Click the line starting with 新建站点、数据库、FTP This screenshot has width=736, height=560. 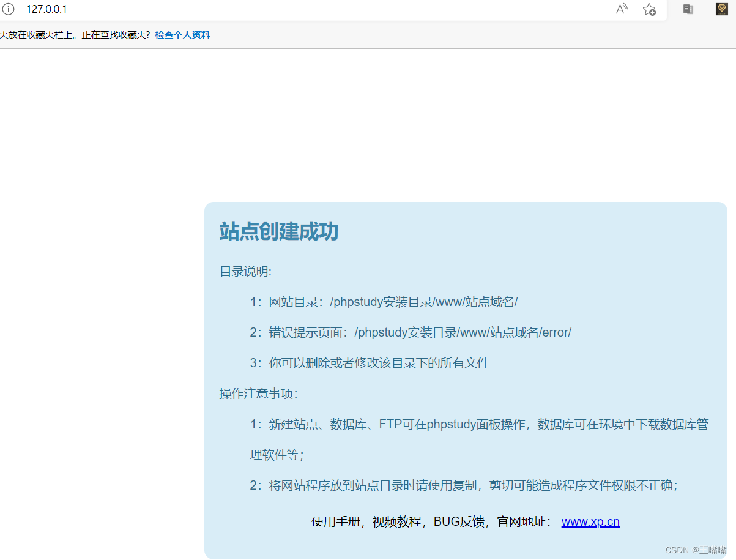point(479,424)
